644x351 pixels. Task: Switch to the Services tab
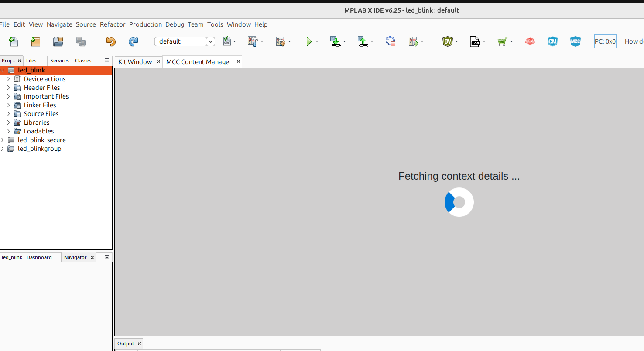pyautogui.click(x=60, y=61)
